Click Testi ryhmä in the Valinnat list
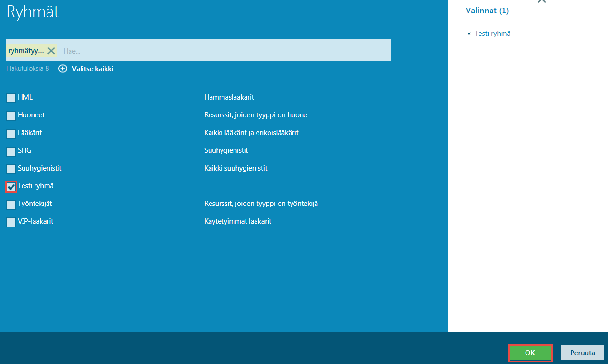This screenshot has height=364, width=608. coord(492,34)
